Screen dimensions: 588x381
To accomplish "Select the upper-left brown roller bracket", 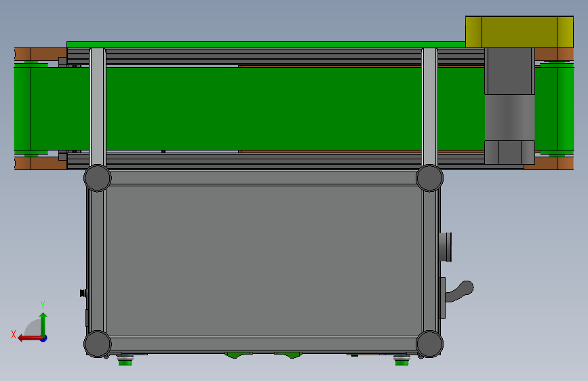I will (x=41, y=54).
